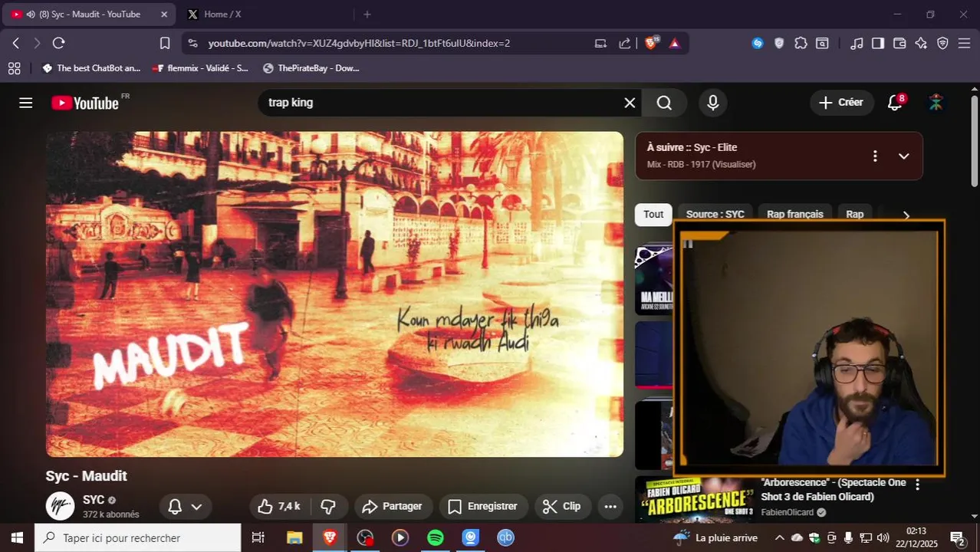Save video with Enregistrer button
The width and height of the screenshot is (980, 552).
(483, 507)
